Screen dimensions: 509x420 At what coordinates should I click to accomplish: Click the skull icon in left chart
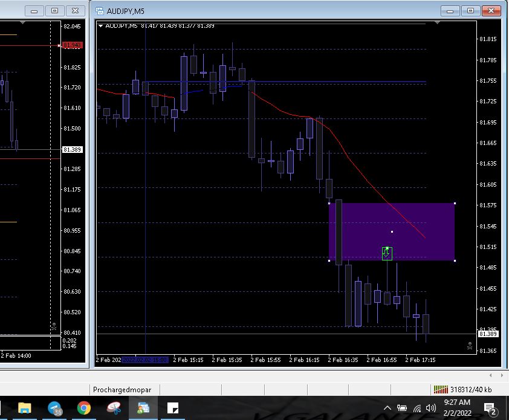click(54, 326)
